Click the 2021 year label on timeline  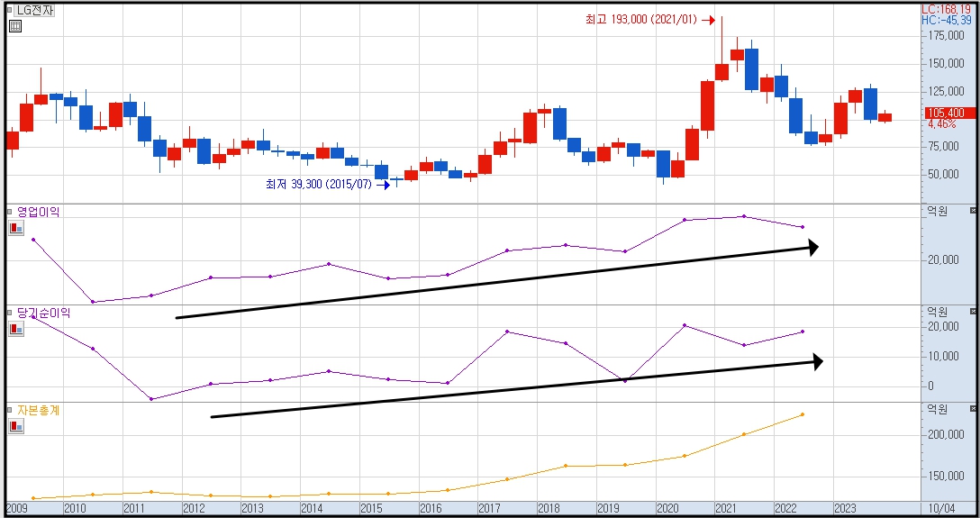coord(727,507)
